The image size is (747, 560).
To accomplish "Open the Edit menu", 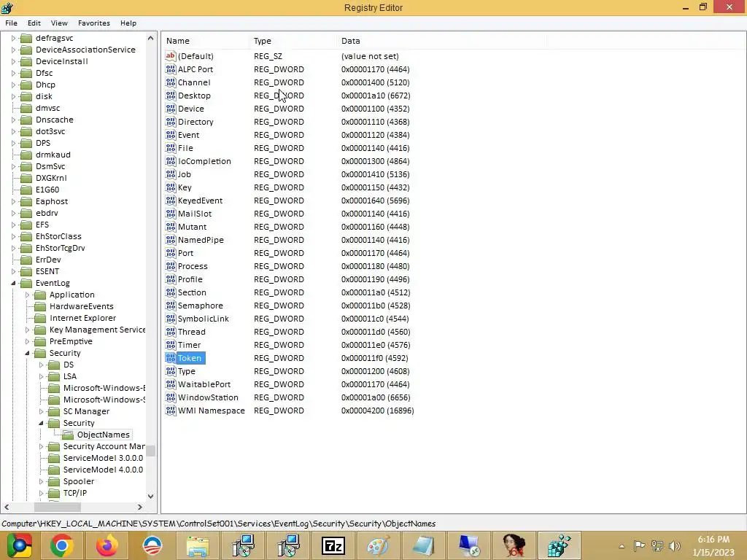I will coord(34,23).
